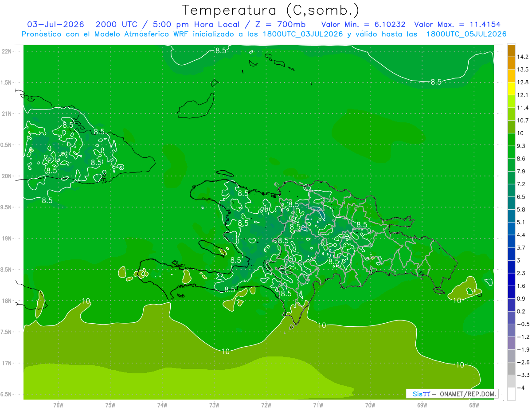Click the "9.3" colorbar value

[x=522, y=146]
